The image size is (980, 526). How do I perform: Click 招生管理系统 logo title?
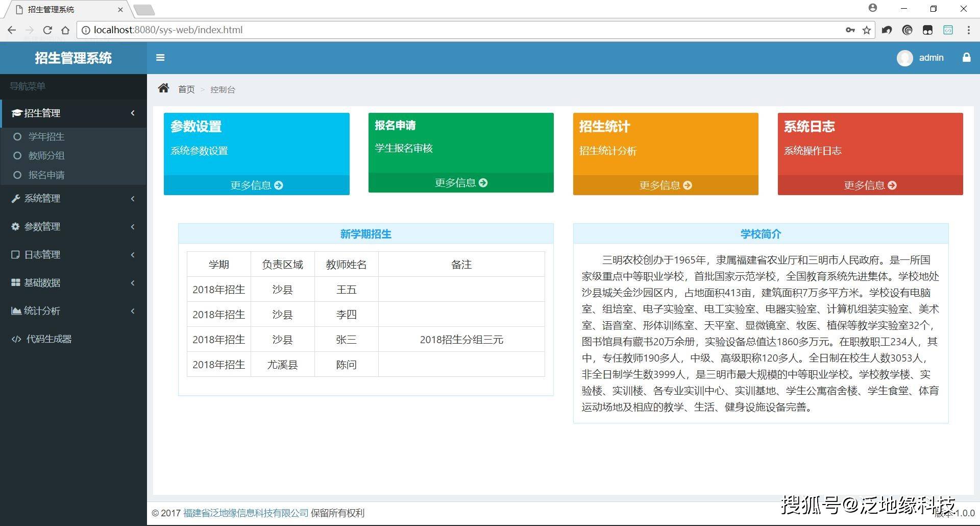coord(73,58)
